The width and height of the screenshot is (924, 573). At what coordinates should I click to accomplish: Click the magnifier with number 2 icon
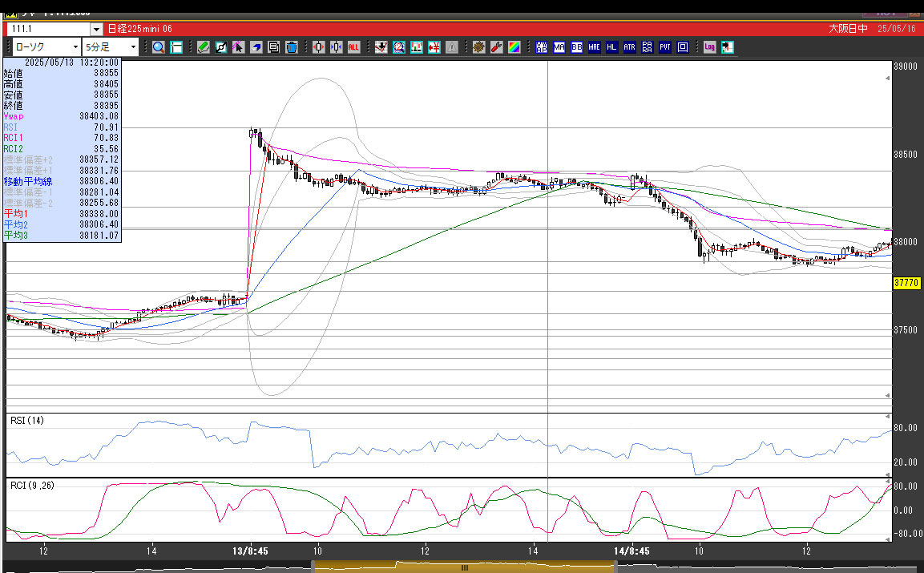[x=399, y=47]
